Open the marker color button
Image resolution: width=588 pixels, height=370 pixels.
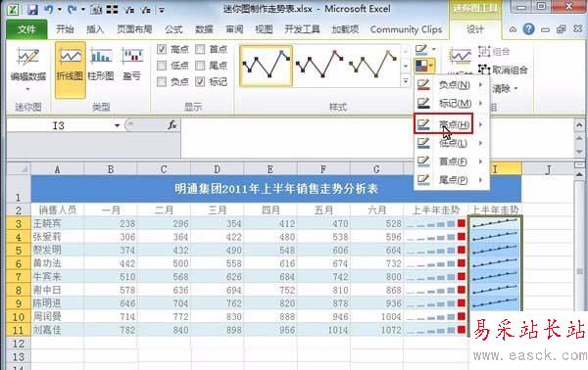click(x=424, y=67)
